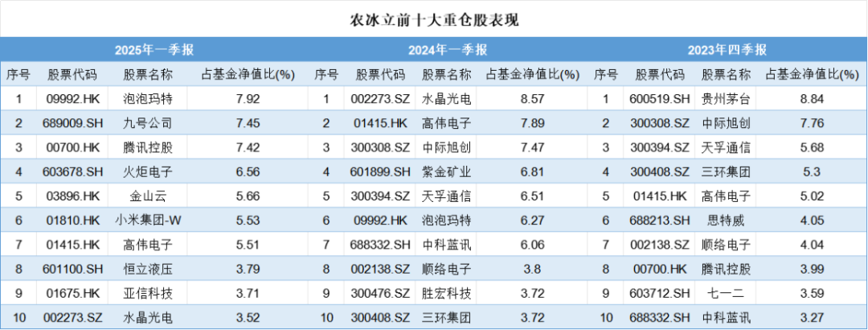Click stock code 01675.HK
This screenshot has height=330, width=868.
tap(72, 294)
